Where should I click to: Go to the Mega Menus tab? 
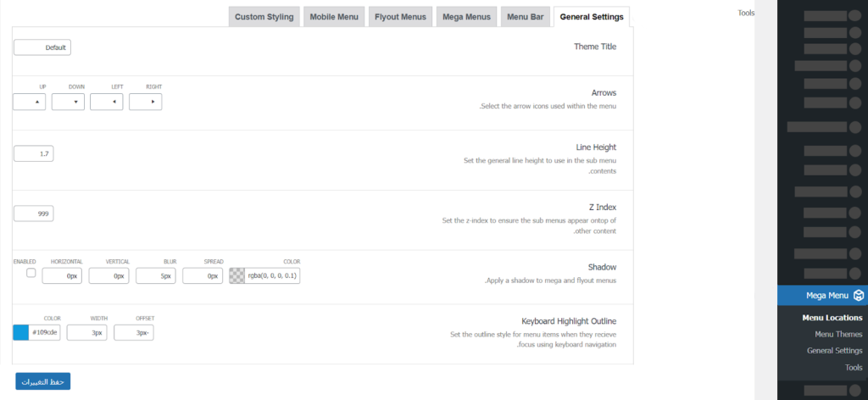[466, 17]
